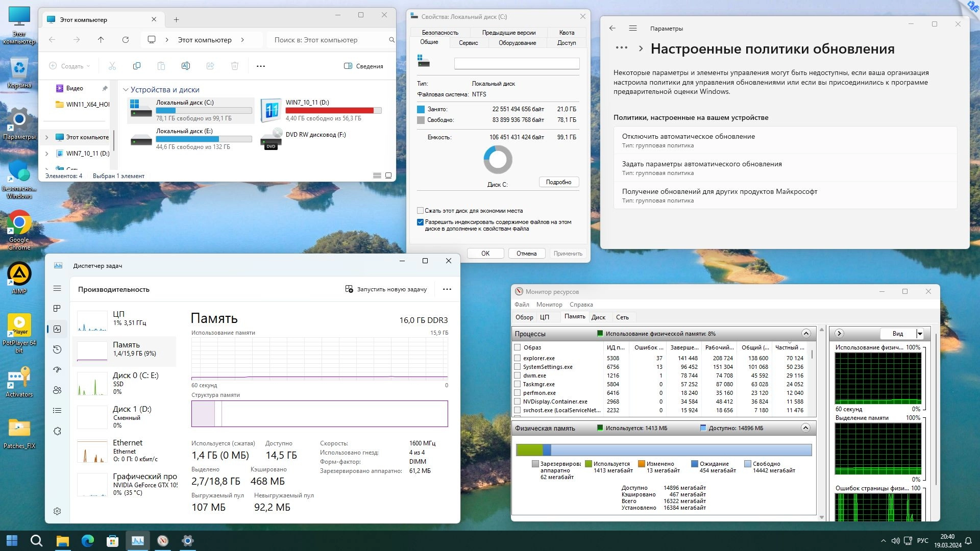Expand Этот компьютер tree node
The height and width of the screenshot is (551, 980).
point(47,137)
